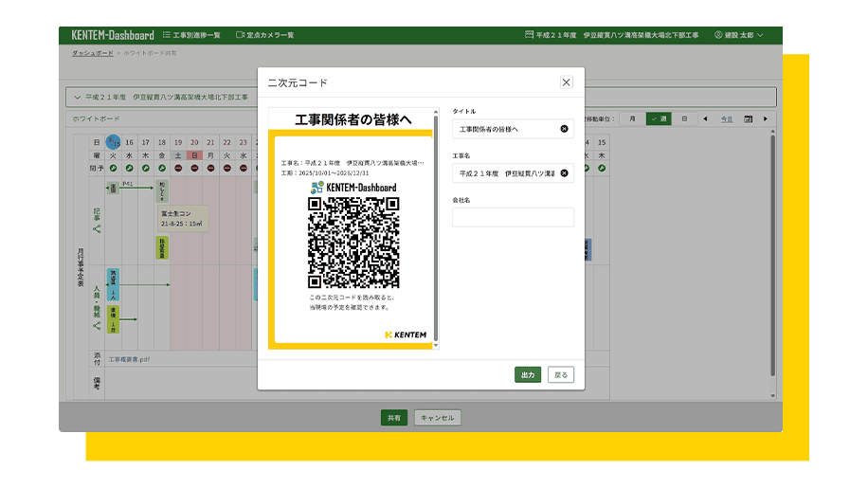
Task: Click the closed status icon for day 23
Action: click(243, 169)
